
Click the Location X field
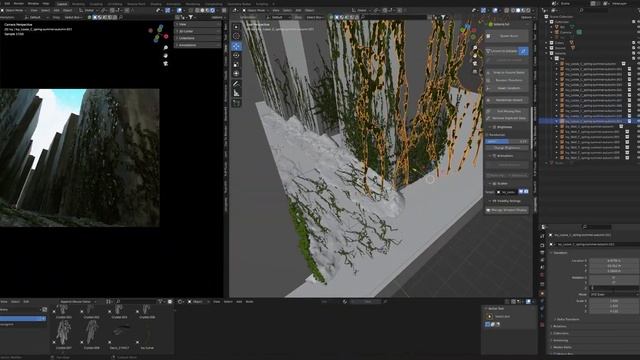point(613,260)
